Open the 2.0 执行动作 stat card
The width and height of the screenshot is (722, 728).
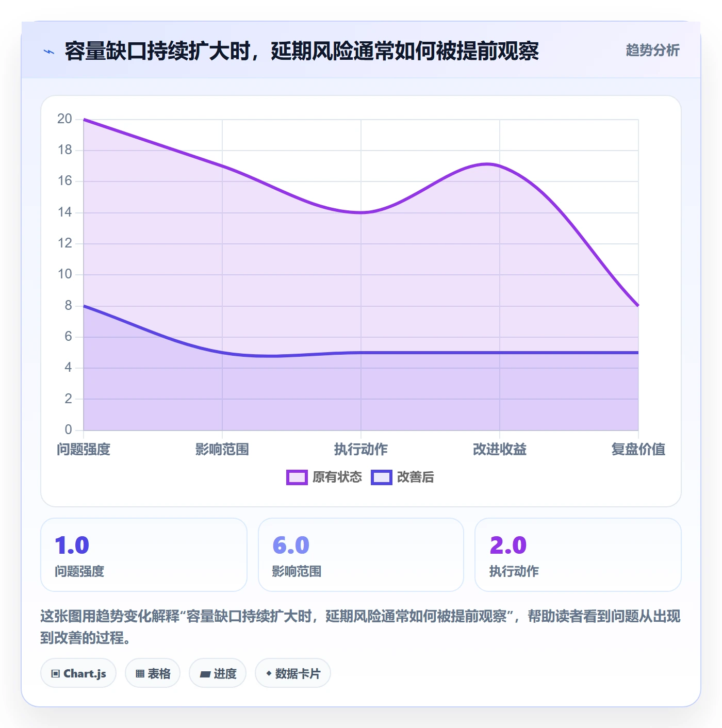(x=578, y=555)
